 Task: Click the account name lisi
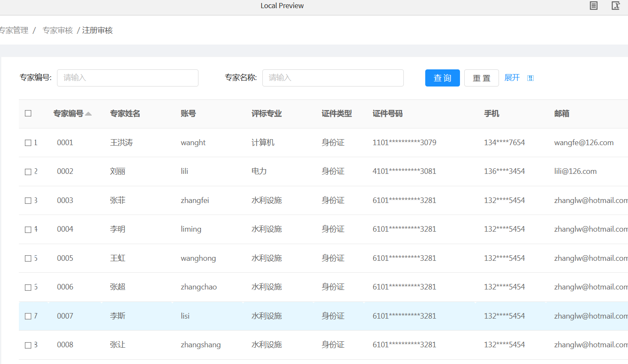click(185, 316)
